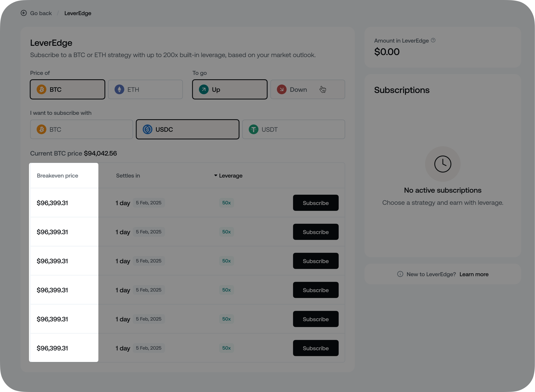This screenshot has width=535, height=392.
Task: Click the 50x leverage badge in last row
Action: (226, 348)
